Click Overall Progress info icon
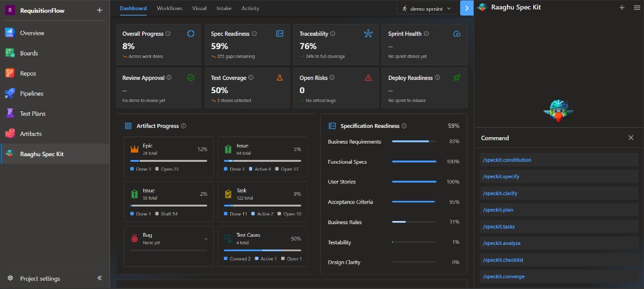 pyautogui.click(x=168, y=34)
